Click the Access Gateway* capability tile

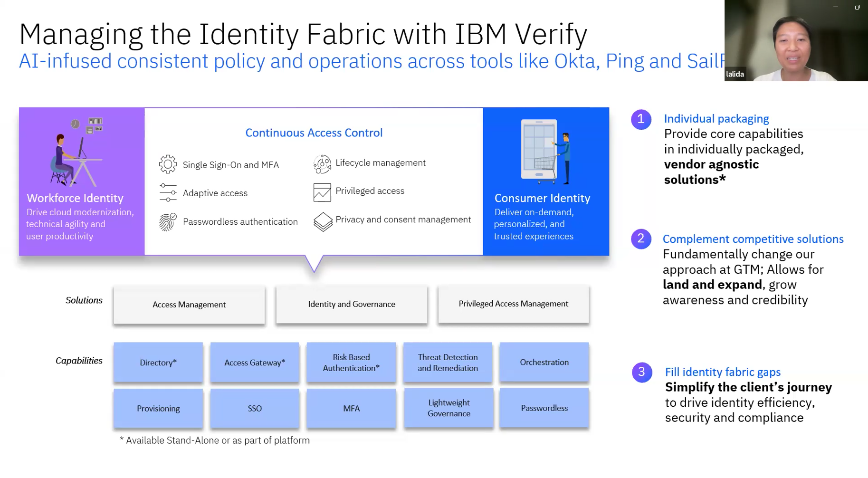[x=255, y=363]
